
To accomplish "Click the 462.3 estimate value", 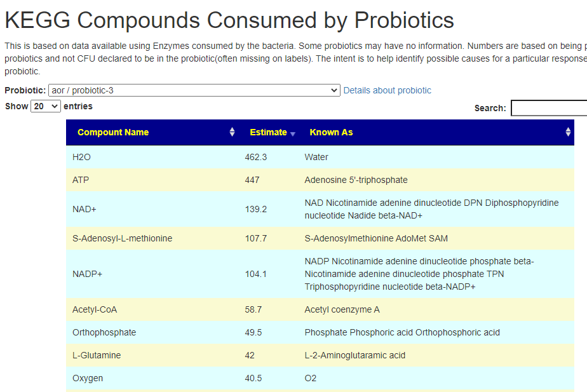I will point(255,157).
